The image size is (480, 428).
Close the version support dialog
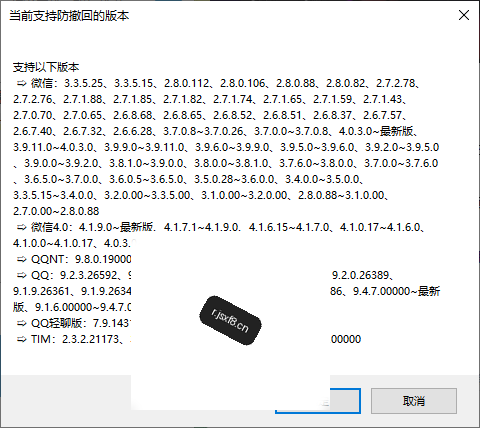pos(464,15)
